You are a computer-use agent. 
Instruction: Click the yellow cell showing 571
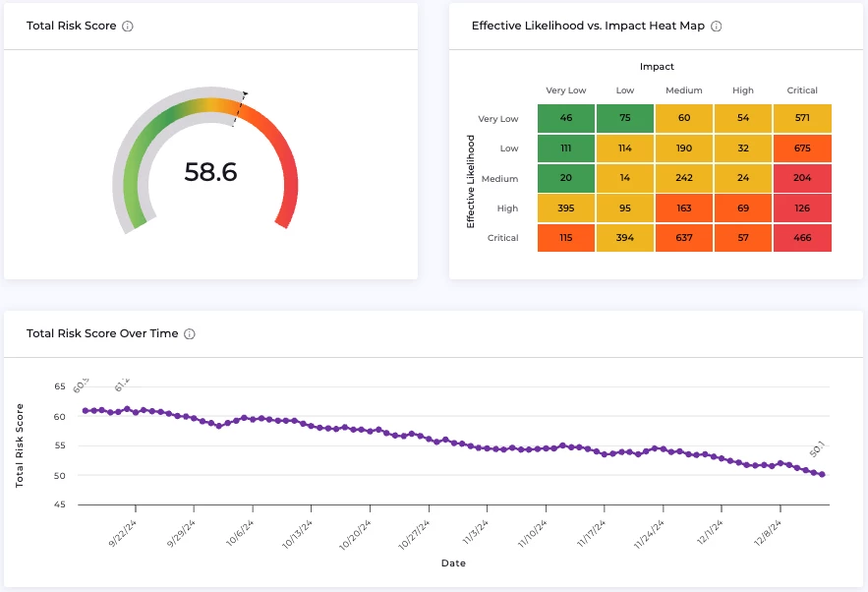click(x=802, y=118)
